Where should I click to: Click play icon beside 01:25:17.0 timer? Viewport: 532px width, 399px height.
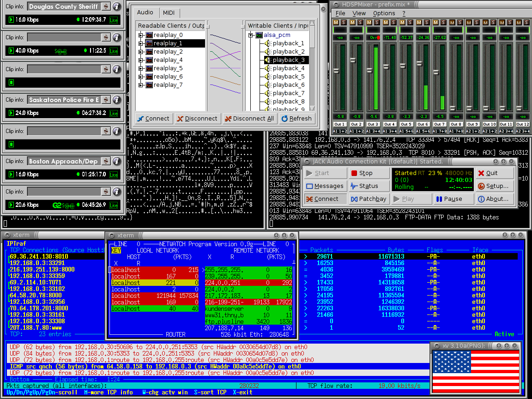(11, 175)
